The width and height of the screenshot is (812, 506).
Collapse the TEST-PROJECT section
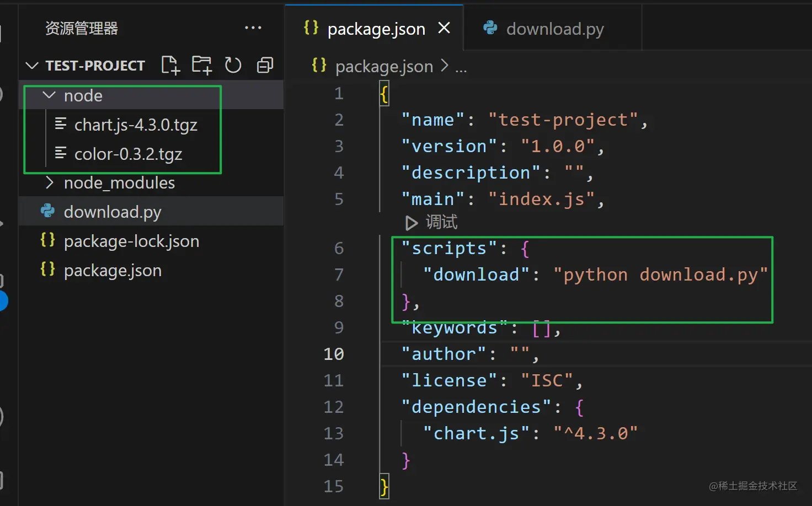32,65
